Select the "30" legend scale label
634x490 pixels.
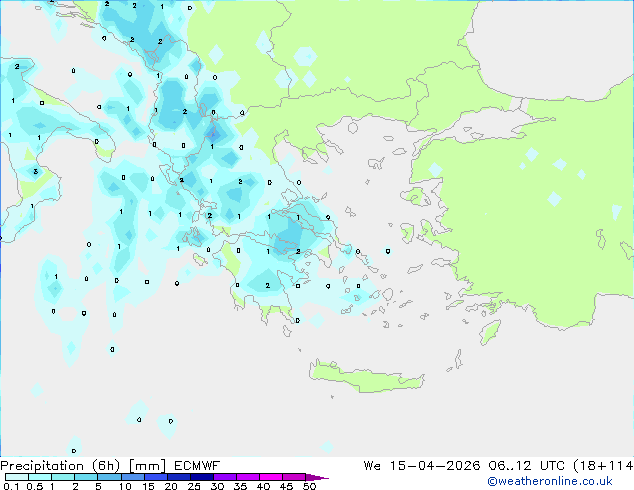pos(217,486)
